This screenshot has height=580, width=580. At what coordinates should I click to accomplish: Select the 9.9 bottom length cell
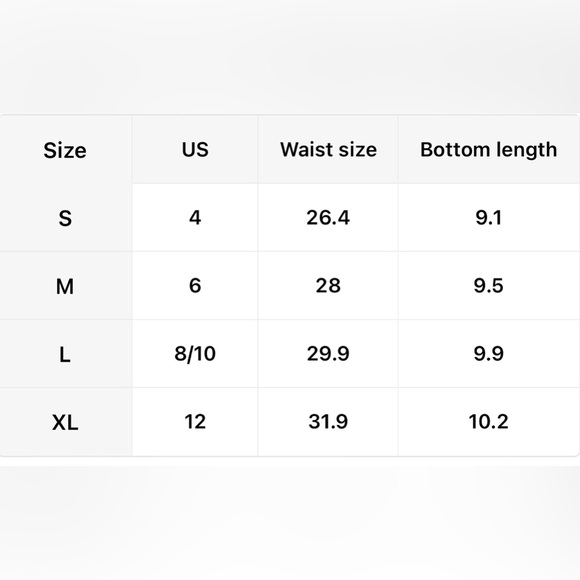[488, 354]
